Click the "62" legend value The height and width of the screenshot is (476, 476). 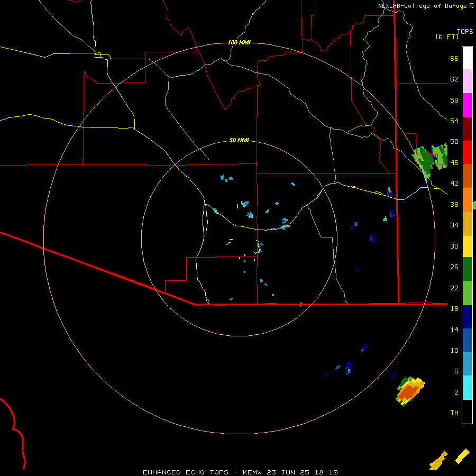point(454,79)
